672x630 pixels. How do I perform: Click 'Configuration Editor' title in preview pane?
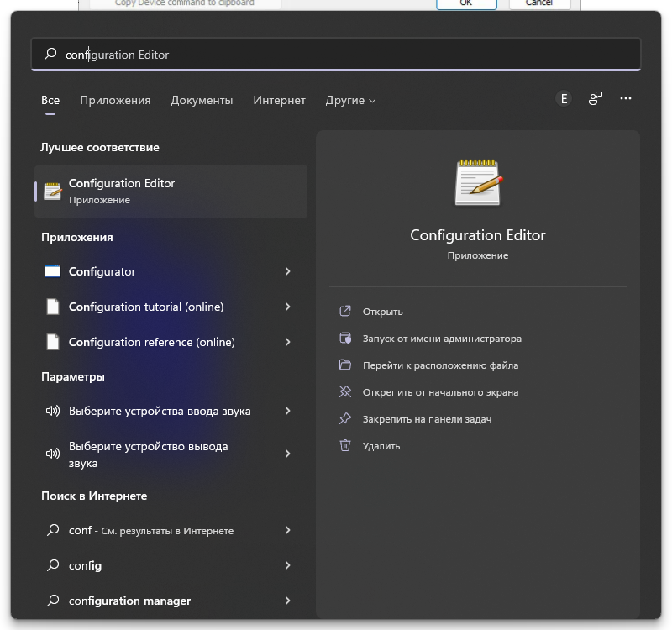478,235
